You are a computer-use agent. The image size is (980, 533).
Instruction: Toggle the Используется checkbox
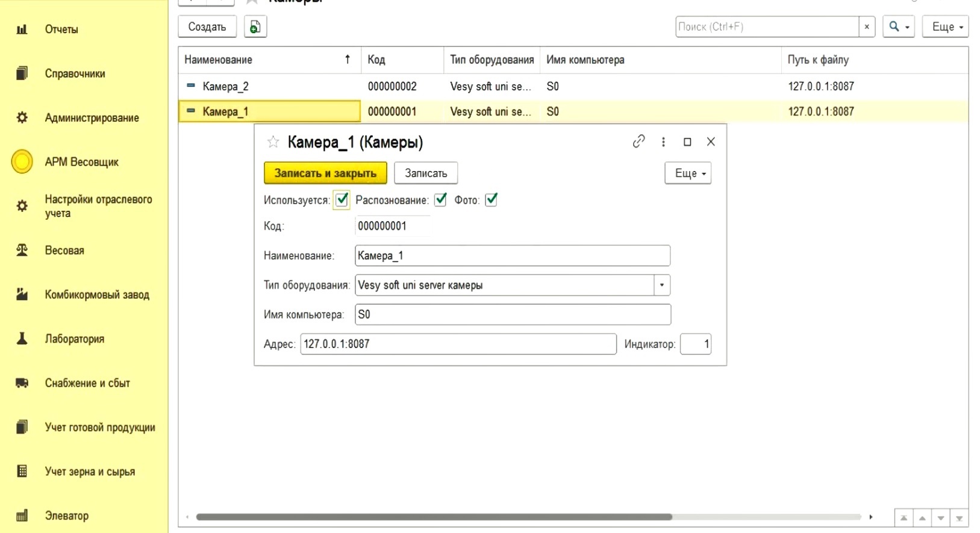(x=342, y=200)
